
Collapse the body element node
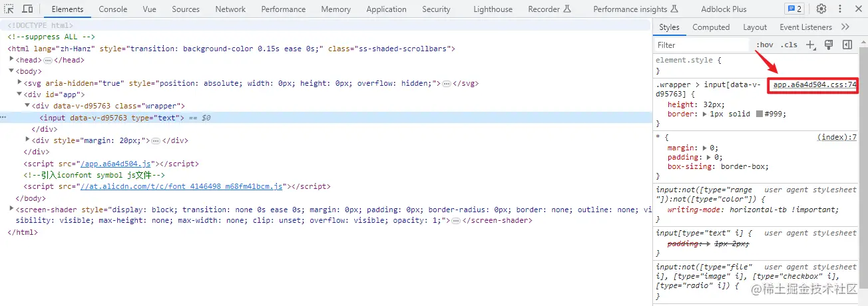(x=11, y=71)
